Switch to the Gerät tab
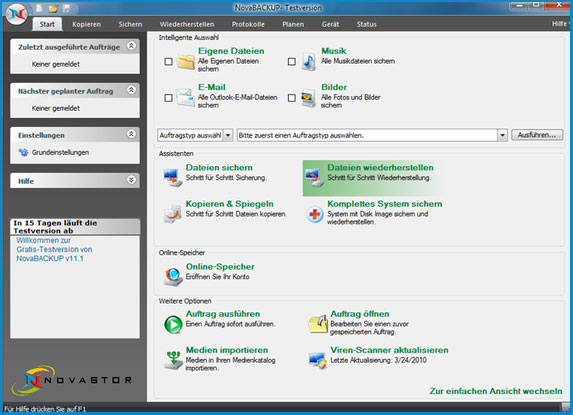This screenshot has height=415, width=573. pyautogui.click(x=330, y=24)
